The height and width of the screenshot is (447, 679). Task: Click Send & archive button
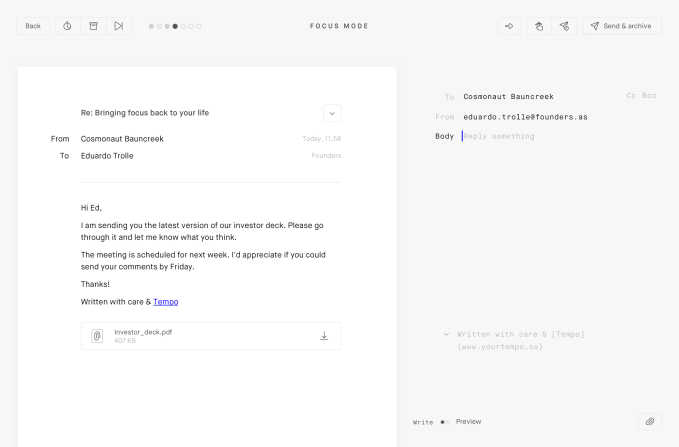(622, 25)
